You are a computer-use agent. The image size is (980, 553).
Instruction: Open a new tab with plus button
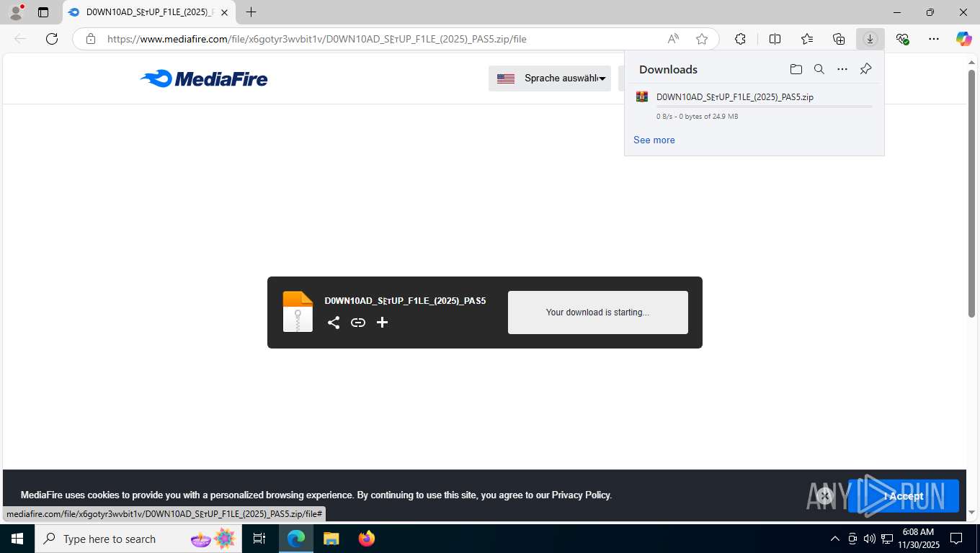pyautogui.click(x=251, y=12)
